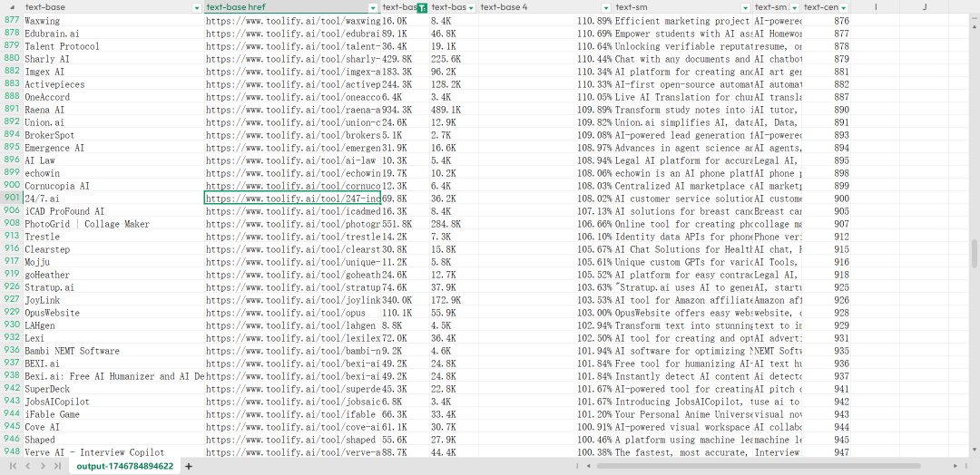
Task: Open filter dropdown for text-cen column
Action: point(844,7)
